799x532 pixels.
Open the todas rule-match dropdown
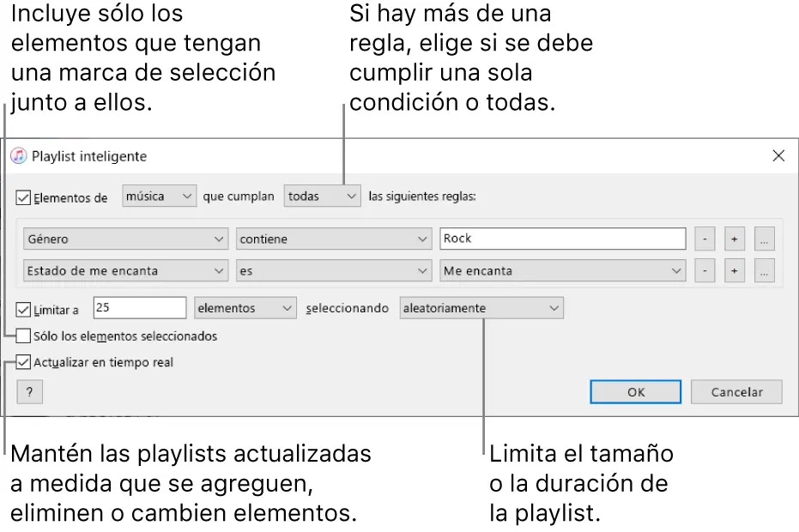pos(322,196)
